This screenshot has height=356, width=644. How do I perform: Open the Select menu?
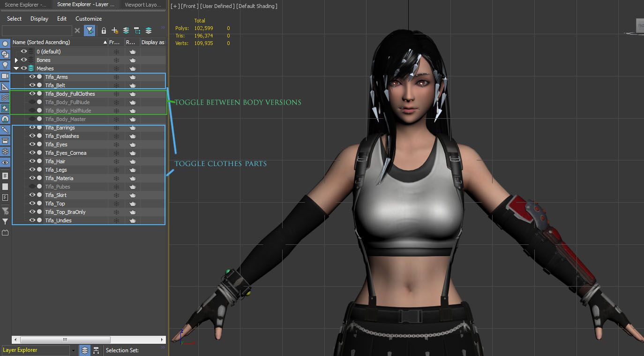(14, 19)
